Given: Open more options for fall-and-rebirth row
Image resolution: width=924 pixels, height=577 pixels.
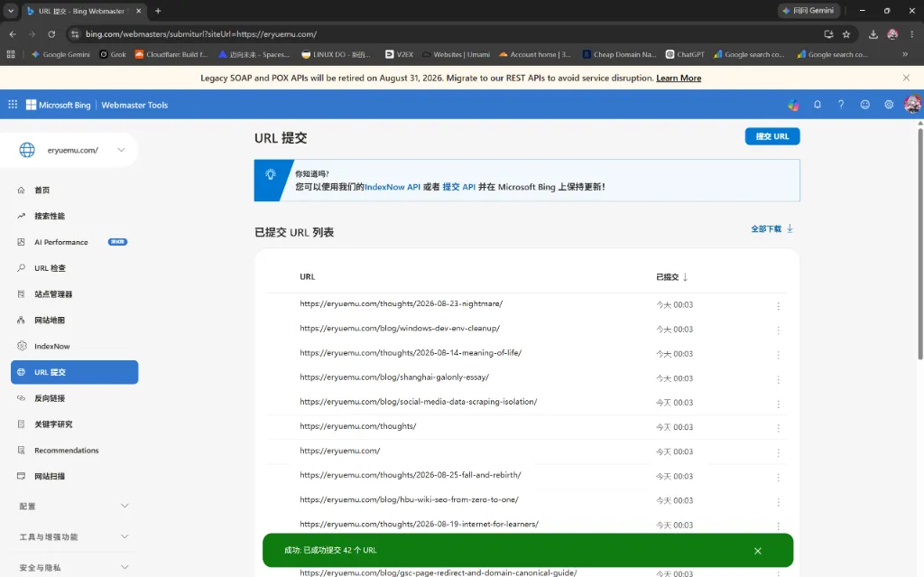Looking at the screenshot, I should (x=779, y=477).
